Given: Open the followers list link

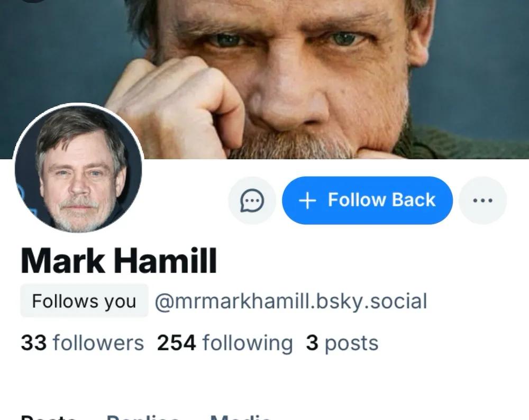Looking at the screenshot, I should tap(98, 343).
